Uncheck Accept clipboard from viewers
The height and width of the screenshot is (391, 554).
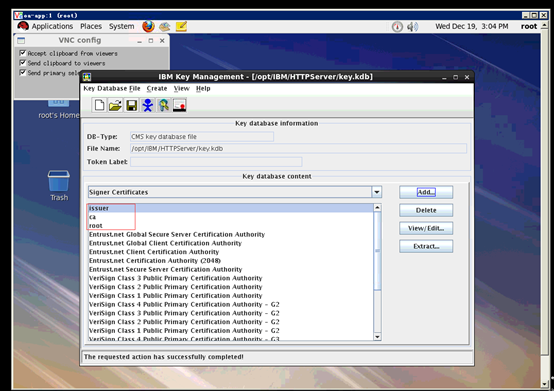pyautogui.click(x=23, y=53)
